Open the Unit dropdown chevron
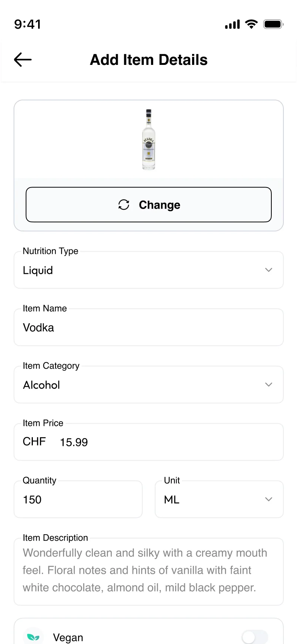Image resolution: width=297 pixels, height=644 pixels. point(268,500)
